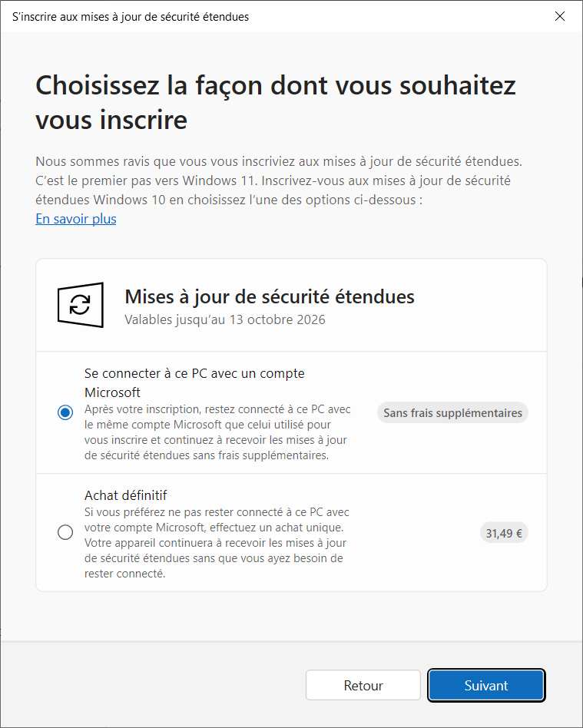Click the 31,49 € price badge

tap(504, 532)
